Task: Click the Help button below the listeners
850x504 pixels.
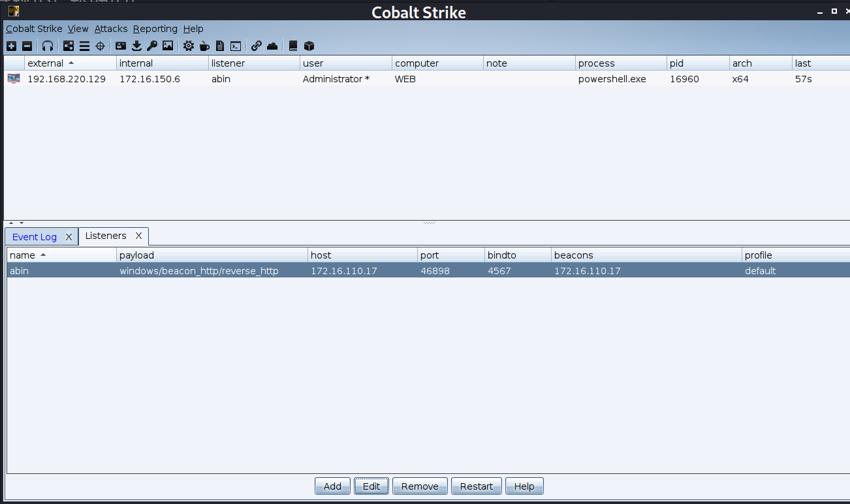Action: (x=524, y=486)
